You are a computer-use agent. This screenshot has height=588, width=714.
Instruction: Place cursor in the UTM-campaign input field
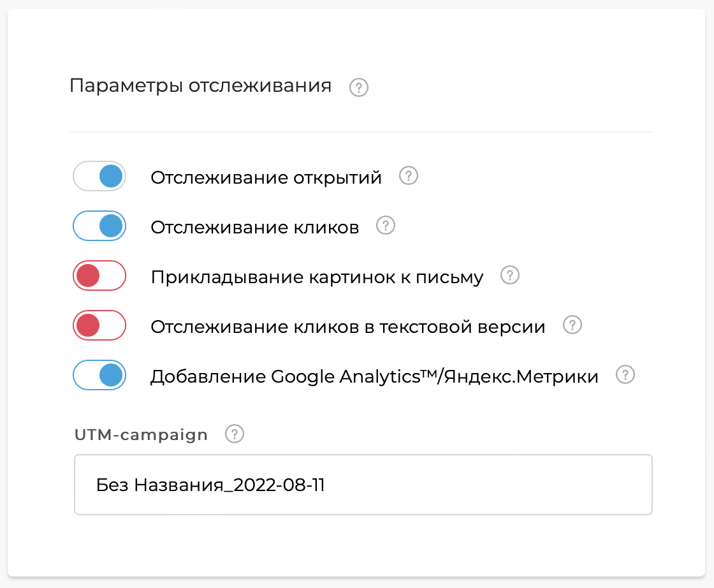(363, 485)
